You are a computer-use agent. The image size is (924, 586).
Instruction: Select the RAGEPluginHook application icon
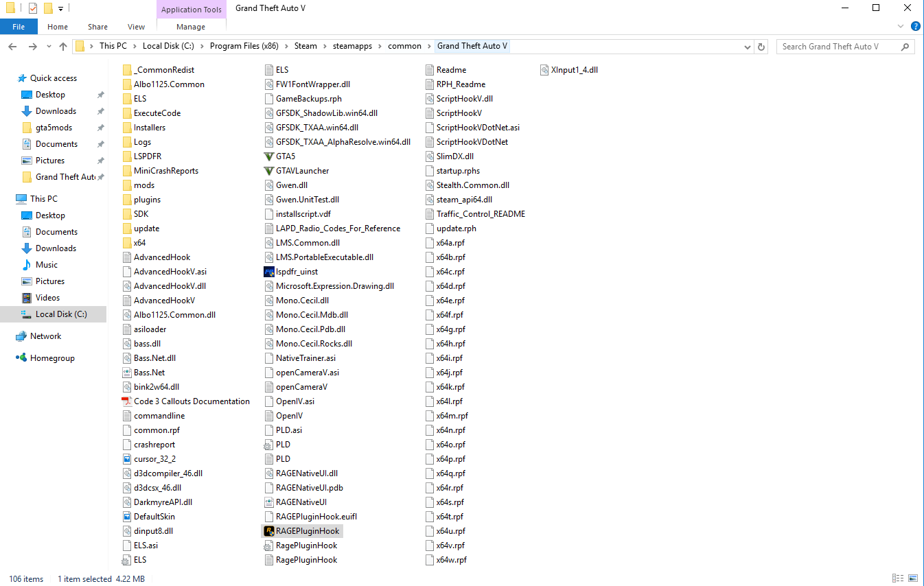coord(269,531)
